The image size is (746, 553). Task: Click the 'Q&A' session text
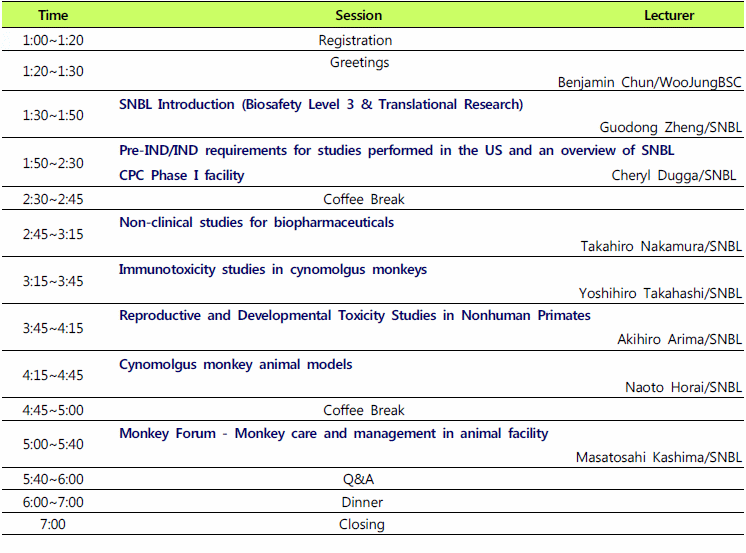click(358, 479)
